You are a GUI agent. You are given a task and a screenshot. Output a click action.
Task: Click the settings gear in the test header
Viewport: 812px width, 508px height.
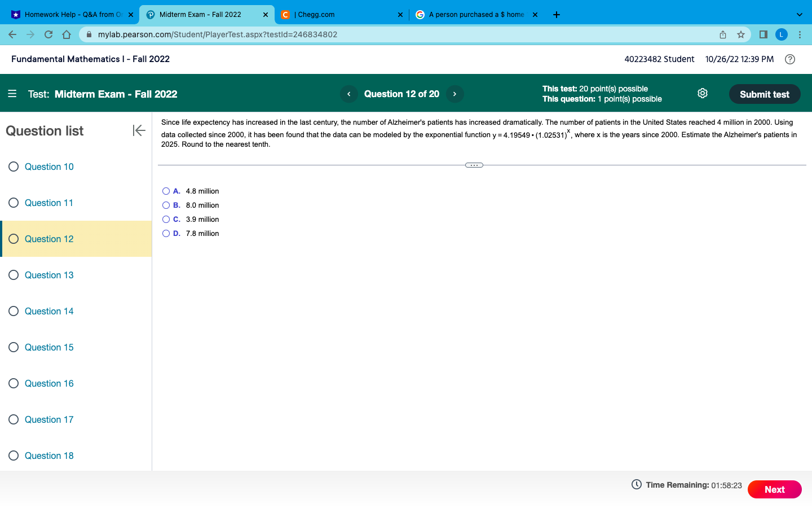(702, 93)
